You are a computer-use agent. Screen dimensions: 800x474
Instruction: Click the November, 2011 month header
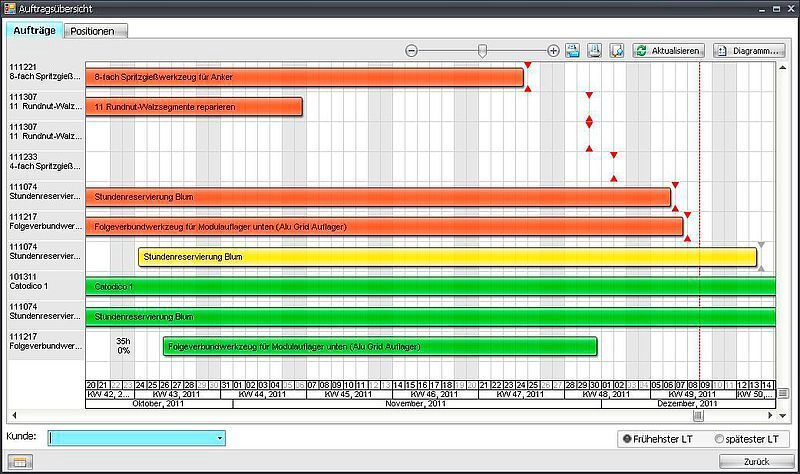pyautogui.click(x=416, y=404)
